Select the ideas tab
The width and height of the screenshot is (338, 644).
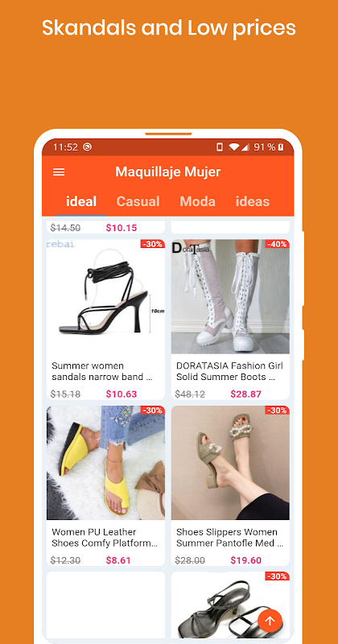click(253, 201)
